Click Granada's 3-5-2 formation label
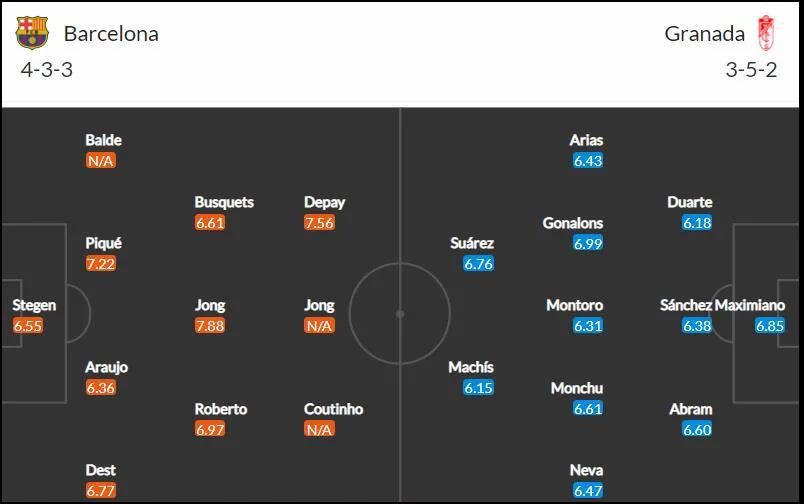Viewport: 804px width, 504px height. pos(751,70)
